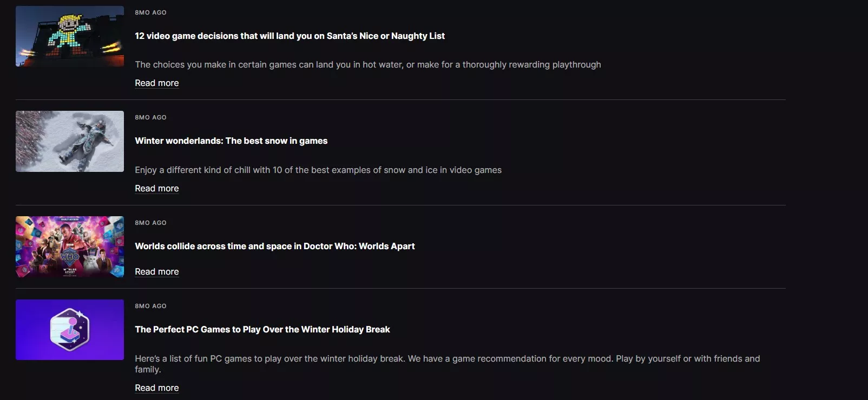868x400 pixels.
Task: Click the WHO logo in Worlds Apart artwork
Action: pos(70,257)
